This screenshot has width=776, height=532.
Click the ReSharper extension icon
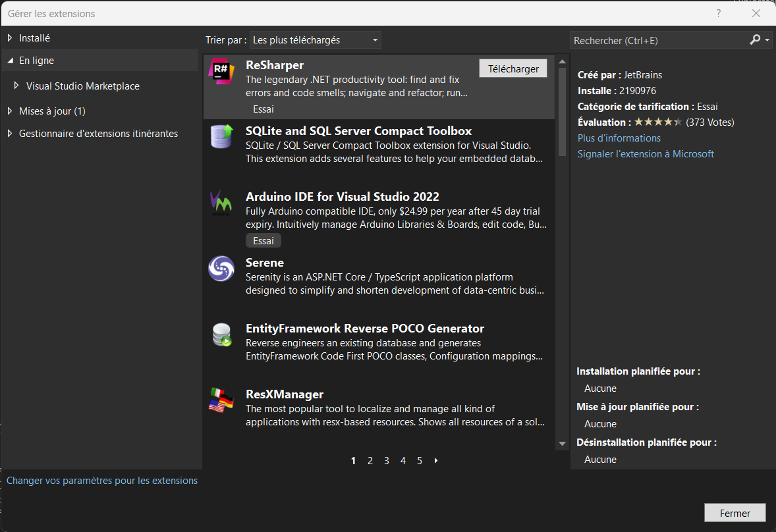coord(221,71)
